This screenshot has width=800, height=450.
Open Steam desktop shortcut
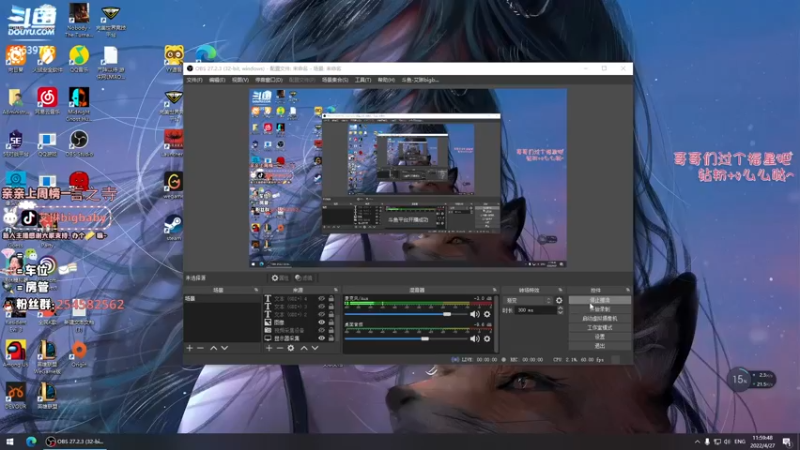(x=173, y=228)
